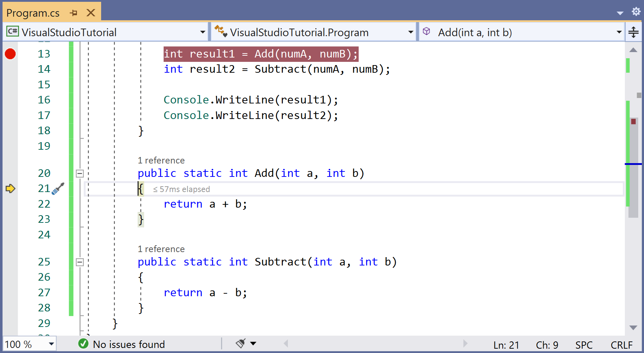This screenshot has height=353, width=644.
Task: Toggle the SPC indicator in the status bar
Action: click(584, 344)
